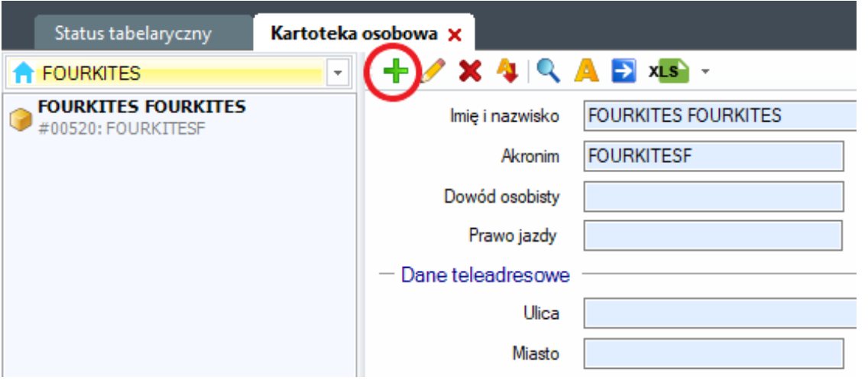Select the FOURKITES FOURKITES list entry

coord(178,117)
